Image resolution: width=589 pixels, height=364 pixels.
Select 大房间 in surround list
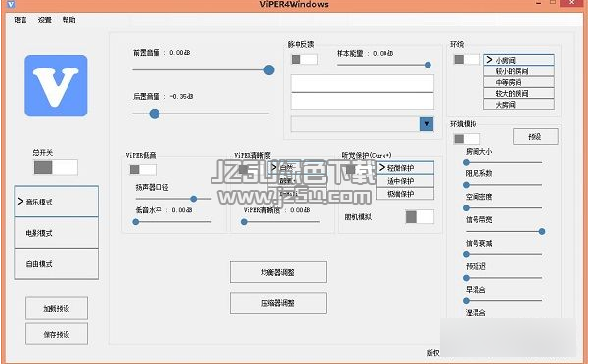coord(519,104)
